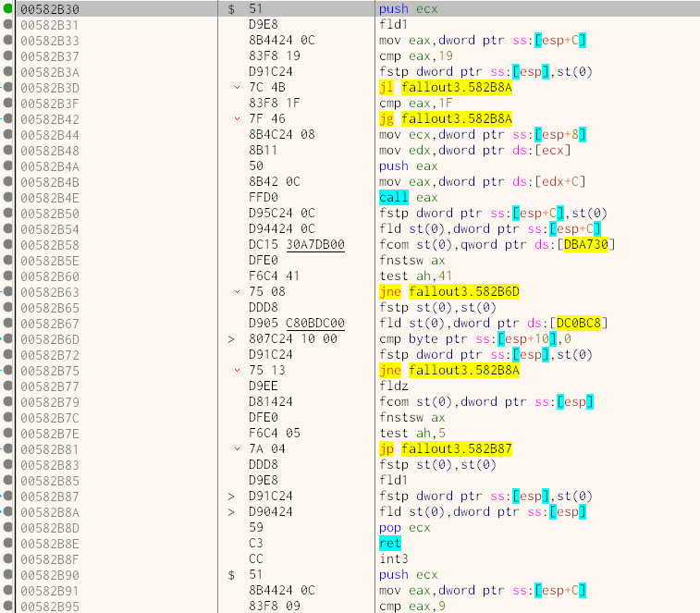The height and width of the screenshot is (613, 700).
Task: Select the ret instruction row
Action: [389, 543]
